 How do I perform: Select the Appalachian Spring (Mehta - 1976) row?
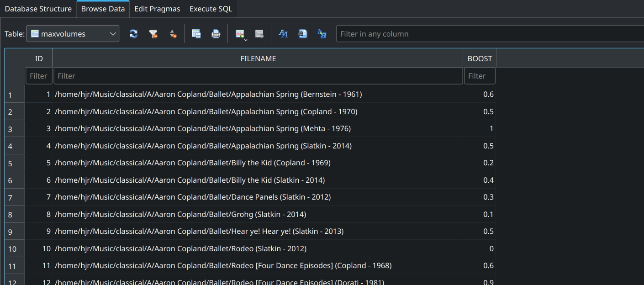pos(228,128)
